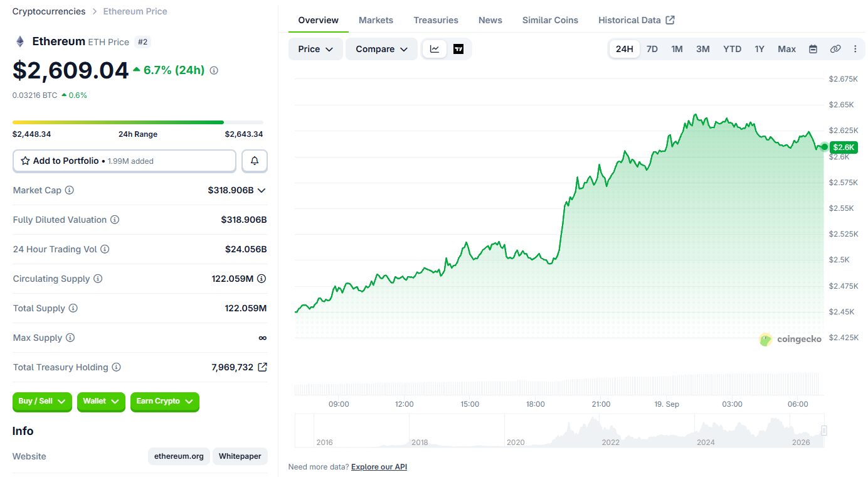This screenshot has width=868, height=477.
Task: Go to Cryptocurrencies breadcrumb
Action: [49, 11]
